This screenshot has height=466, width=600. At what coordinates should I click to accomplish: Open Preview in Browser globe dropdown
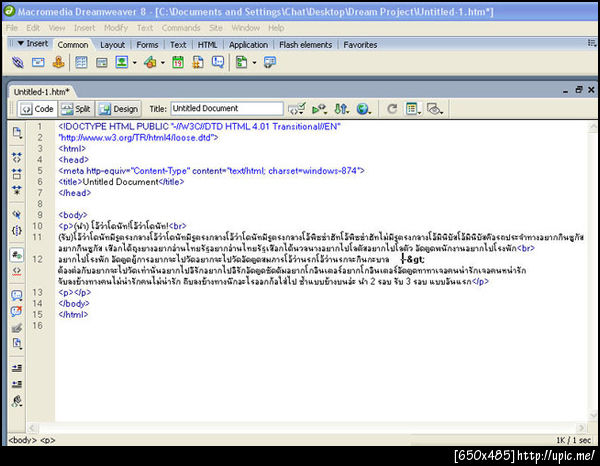(364, 109)
